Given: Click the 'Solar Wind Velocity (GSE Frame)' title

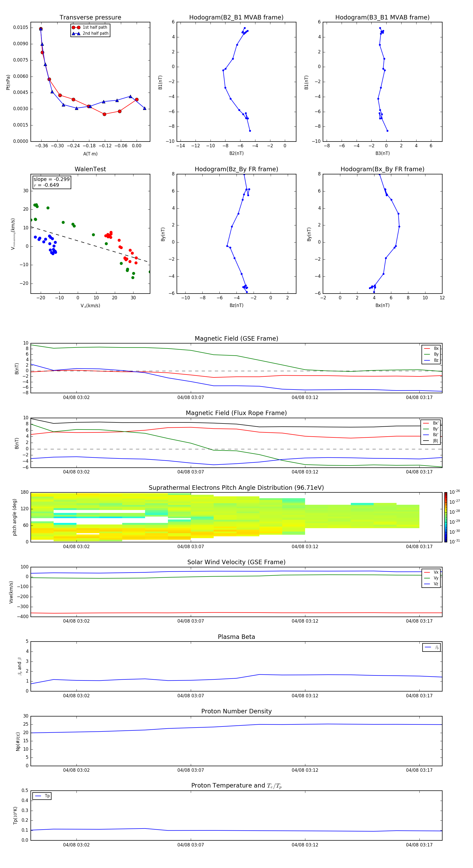Looking at the screenshot, I should tap(236, 562).
